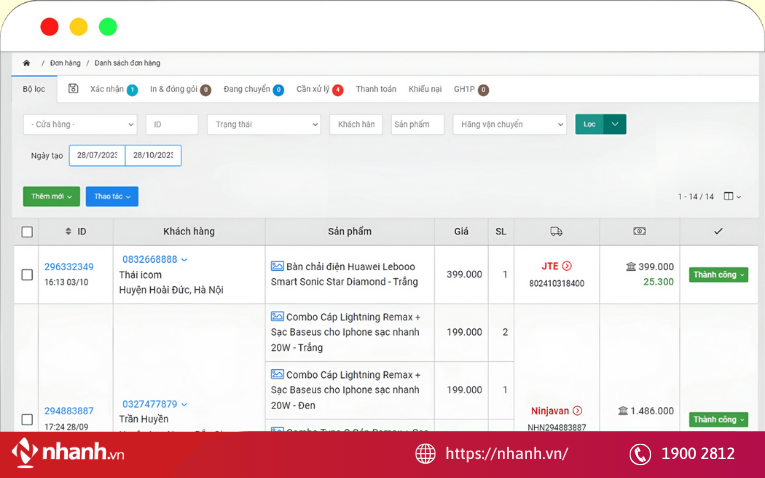
Task: Open the Hãng vận chuyển carrier dropdown
Action: pos(509,124)
